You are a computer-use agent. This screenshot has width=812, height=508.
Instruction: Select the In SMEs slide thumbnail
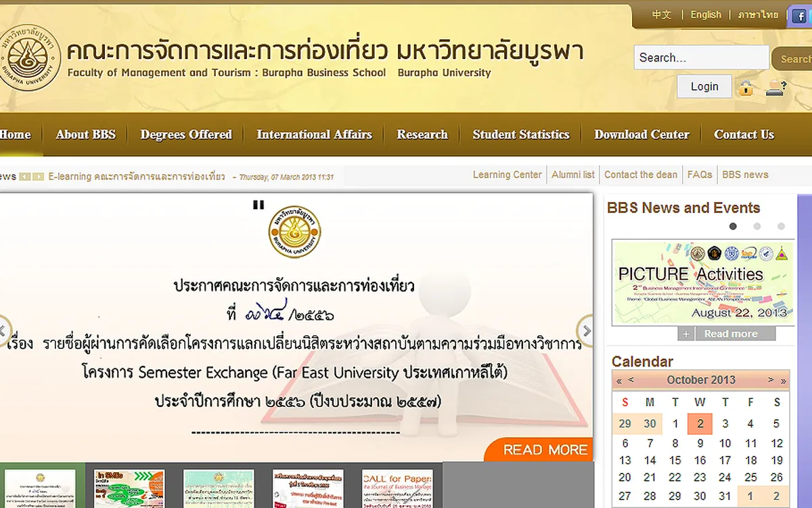tap(129, 488)
